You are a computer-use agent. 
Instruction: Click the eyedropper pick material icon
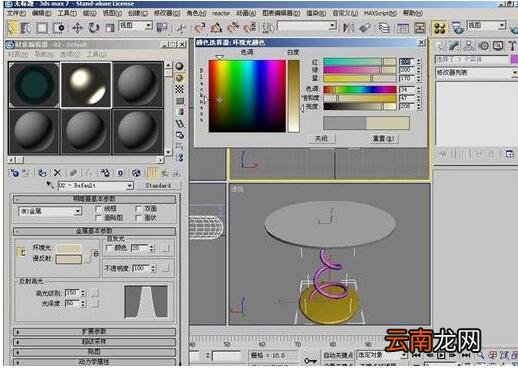(x=50, y=185)
